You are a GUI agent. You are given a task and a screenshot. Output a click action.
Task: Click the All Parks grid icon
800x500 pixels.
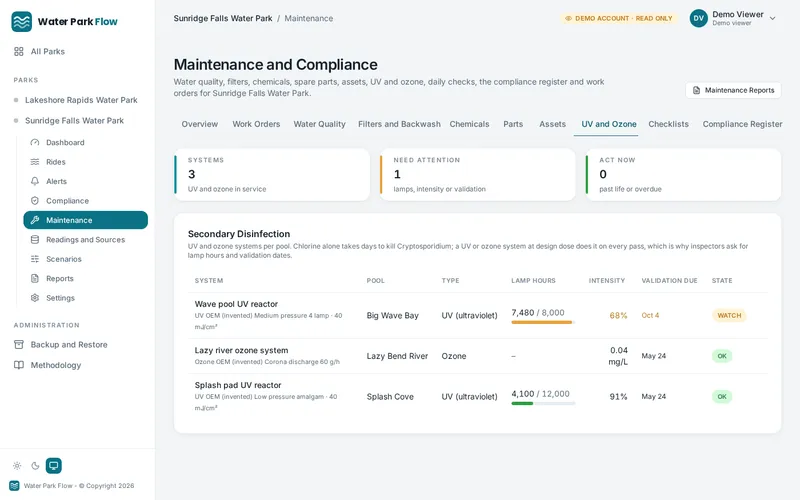tap(19, 52)
